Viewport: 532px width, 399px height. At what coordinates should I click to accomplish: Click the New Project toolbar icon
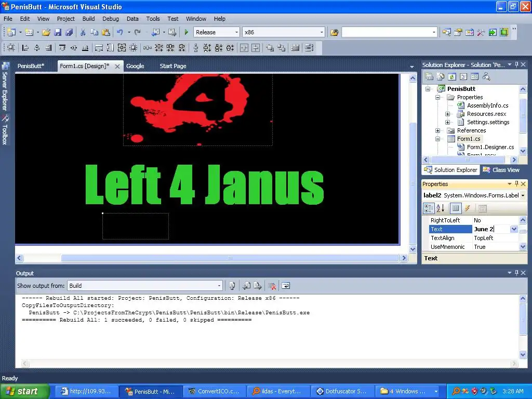[x=11, y=32]
